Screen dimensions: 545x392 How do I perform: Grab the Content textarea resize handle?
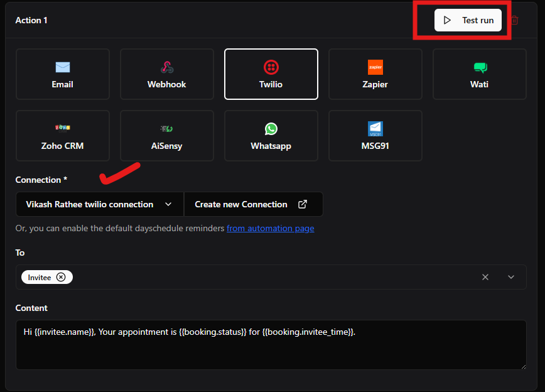point(522,366)
